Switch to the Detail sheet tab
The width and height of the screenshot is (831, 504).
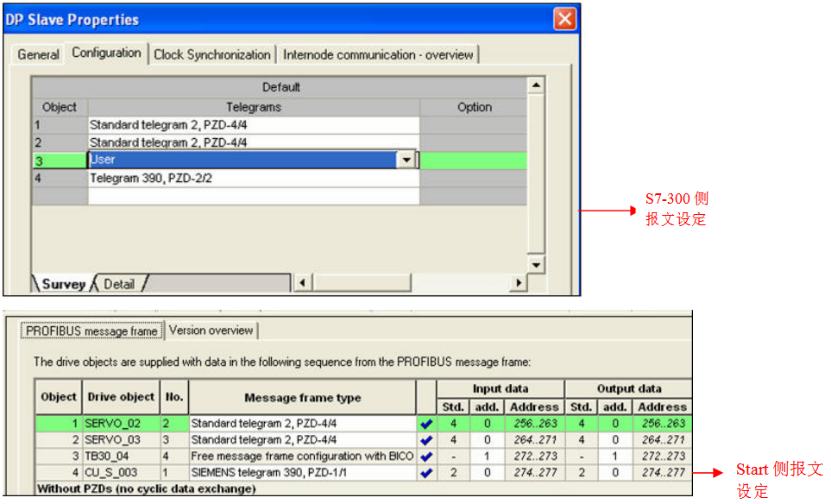[119, 284]
